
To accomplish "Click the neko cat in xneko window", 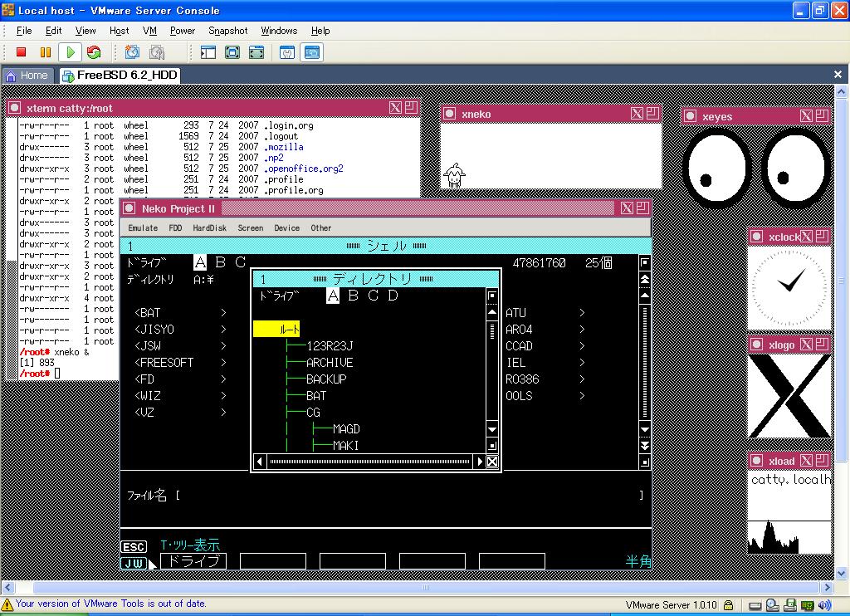I will point(454,175).
